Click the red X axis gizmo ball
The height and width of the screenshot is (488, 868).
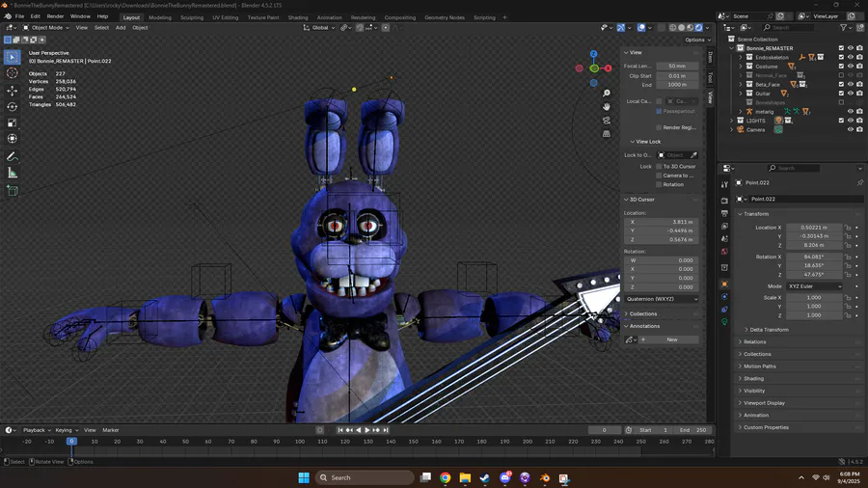608,68
